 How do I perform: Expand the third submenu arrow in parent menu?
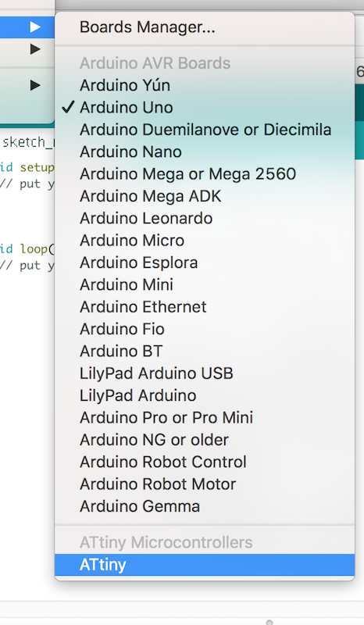(35, 85)
